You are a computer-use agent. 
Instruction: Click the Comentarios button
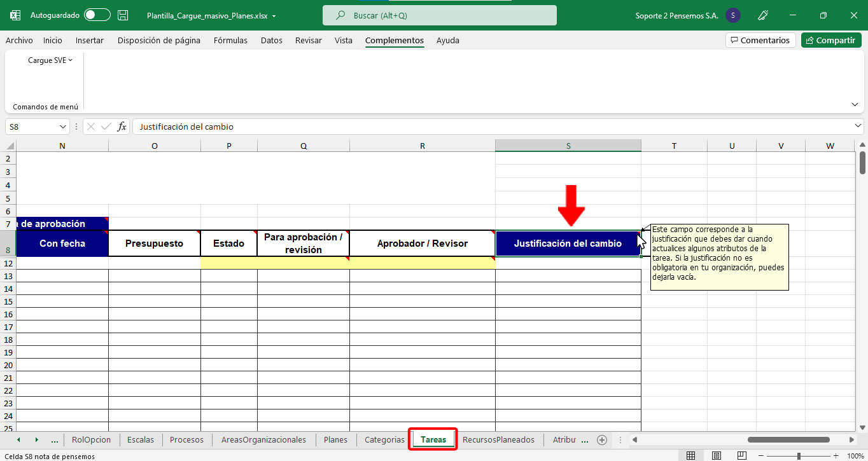[x=760, y=40]
